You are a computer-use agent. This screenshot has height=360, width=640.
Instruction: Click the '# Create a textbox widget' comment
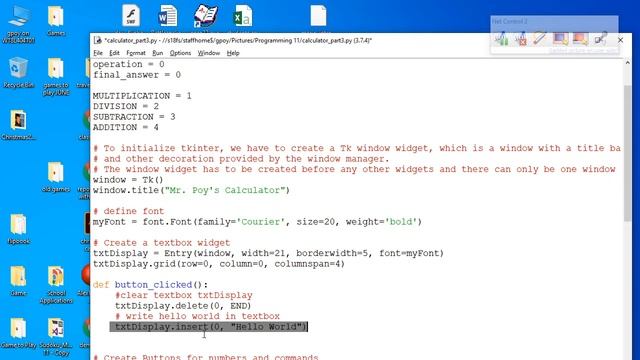[x=162, y=243]
